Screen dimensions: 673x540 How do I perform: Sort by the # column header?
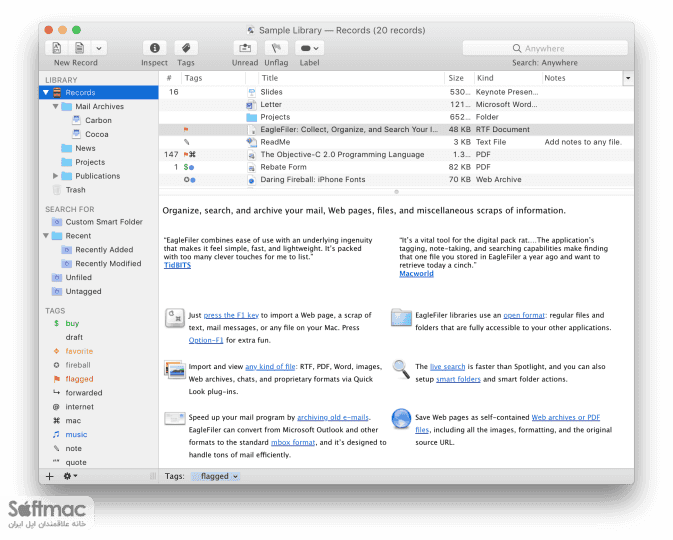[170, 78]
